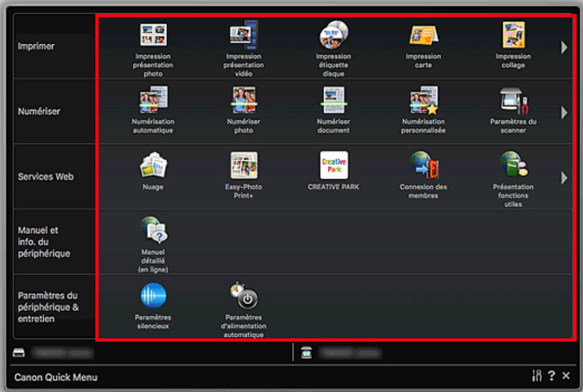
Task: Open Impression carte
Action: tap(423, 46)
